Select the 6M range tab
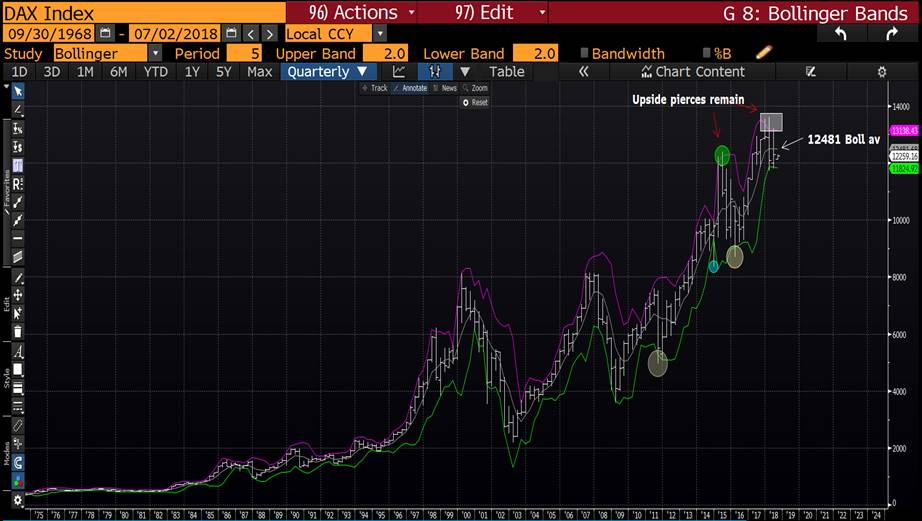Viewport: 922px width, 521px height. pos(119,72)
